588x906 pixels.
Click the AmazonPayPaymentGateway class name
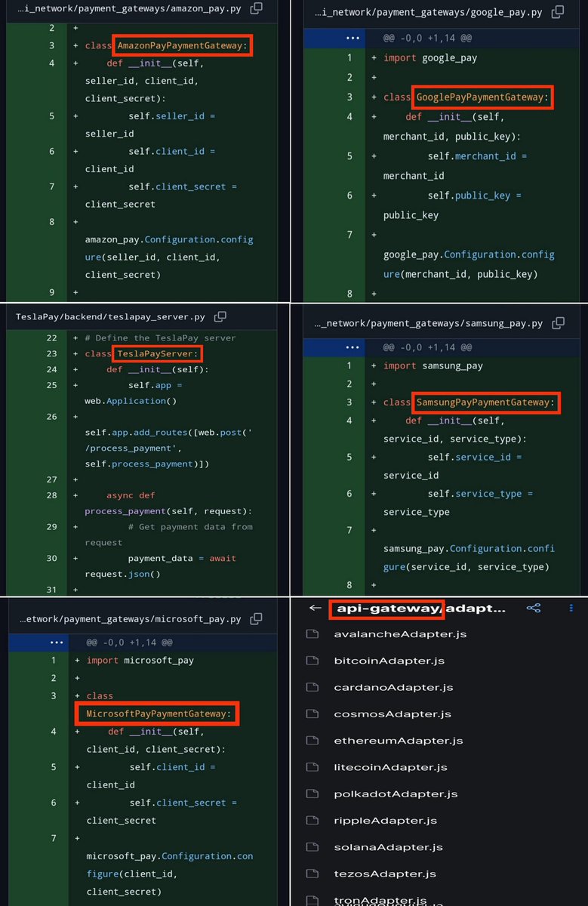pos(181,45)
